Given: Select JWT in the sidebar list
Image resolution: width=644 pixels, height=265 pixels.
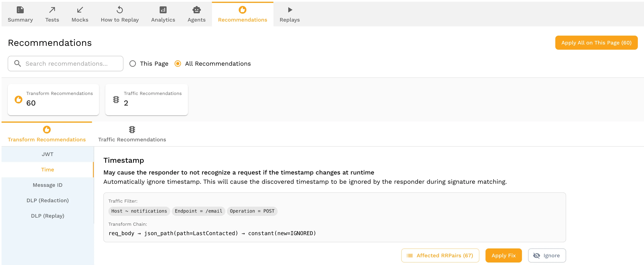Looking at the screenshot, I should pyautogui.click(x=47, y=154).
